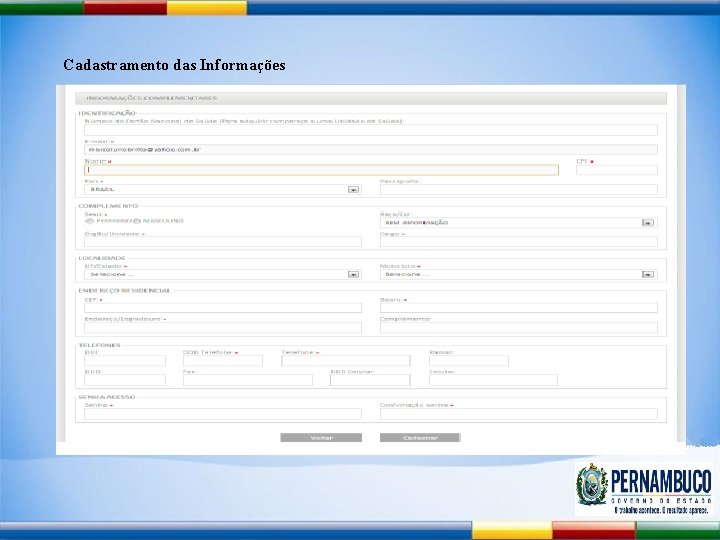
Task: Click the Confirmação senha field
Action: (x=518, y=414)
